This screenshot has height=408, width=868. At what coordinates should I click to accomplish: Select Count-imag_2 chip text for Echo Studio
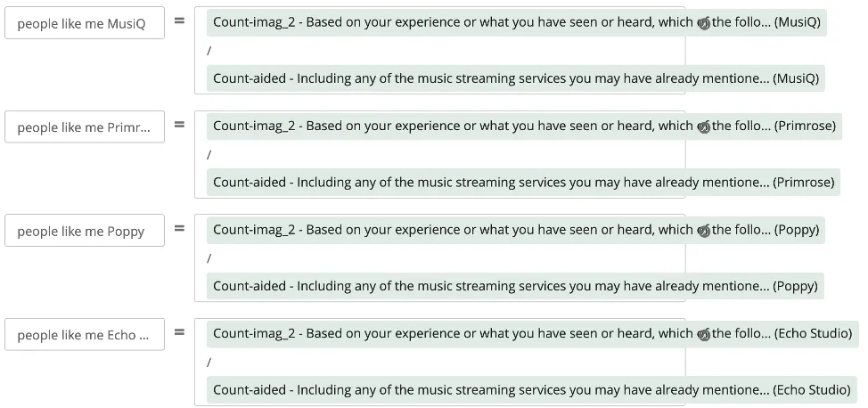click(446, 333)
